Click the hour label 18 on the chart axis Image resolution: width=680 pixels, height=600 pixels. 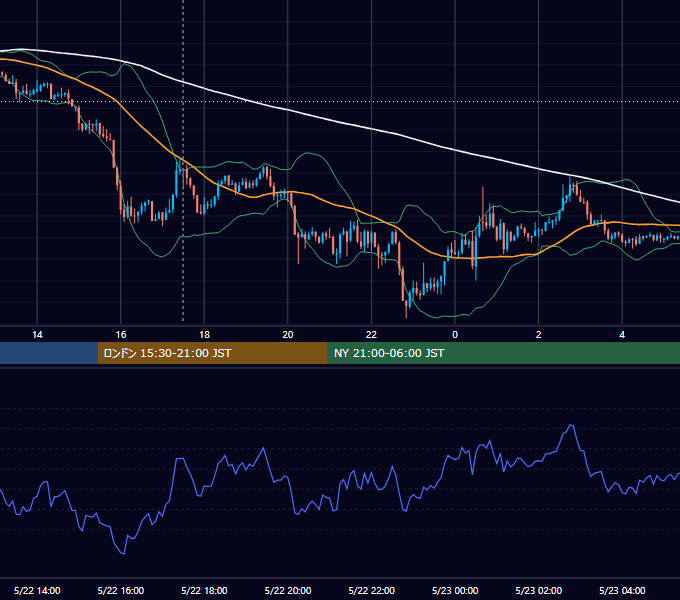pos(204,335)
